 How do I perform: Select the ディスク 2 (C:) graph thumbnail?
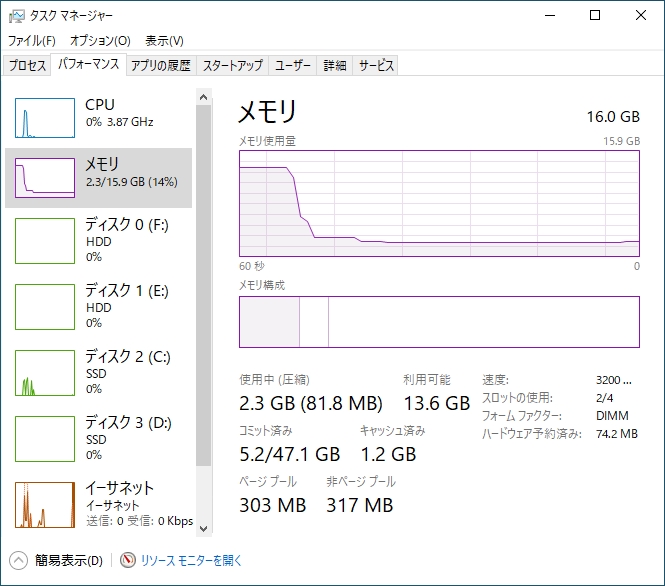[45, 373]
